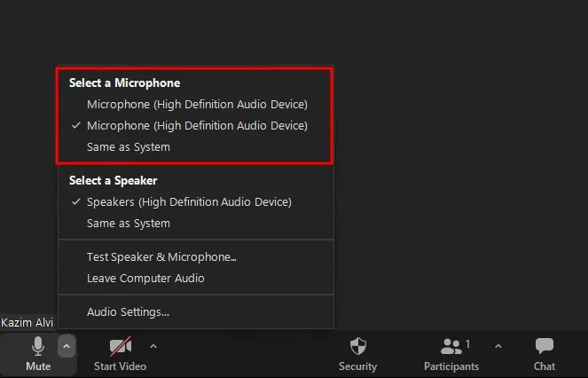This screenshot has height=378, width=588.
Task: Click the Kazim Alvi name label
Action: point(27,322)
